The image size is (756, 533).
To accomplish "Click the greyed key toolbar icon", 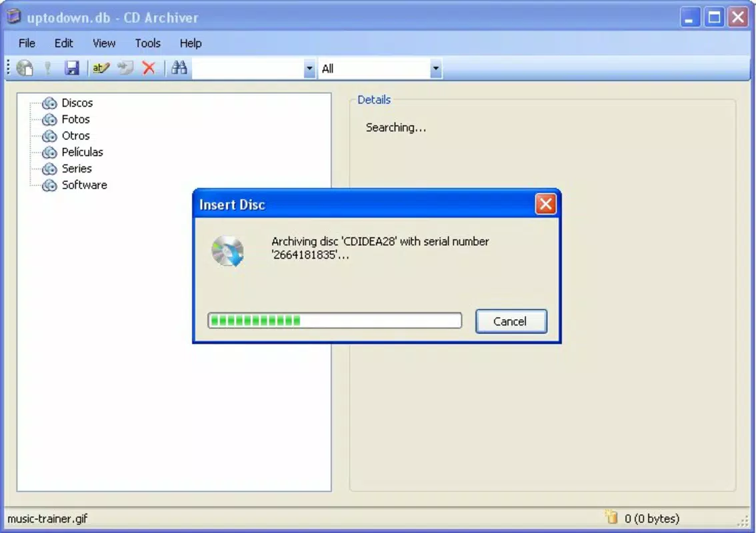I will [x=48, y=68].
